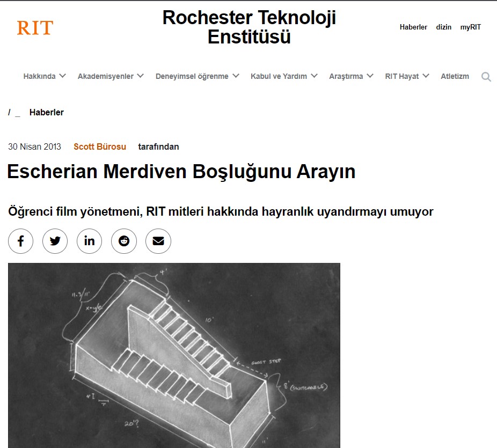This screenshot has width=497, height=448.
Task: Share article on LinkedIn
Action: pyautogui.click(x=90, y=241)
